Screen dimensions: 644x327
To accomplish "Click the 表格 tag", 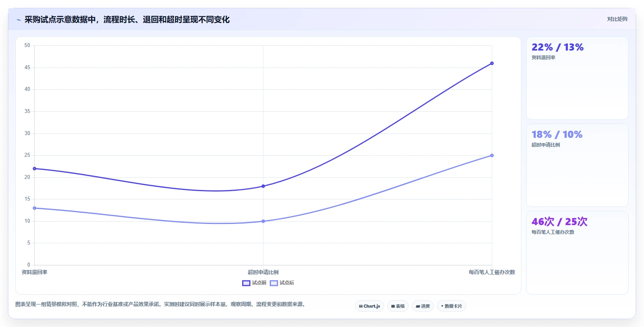I will pos(398,306).
